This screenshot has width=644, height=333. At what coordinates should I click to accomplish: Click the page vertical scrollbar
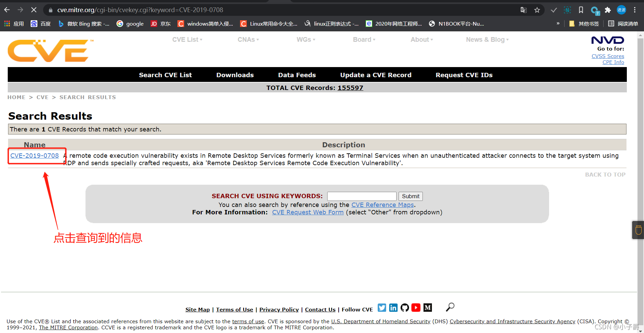(x=640, y=182)
